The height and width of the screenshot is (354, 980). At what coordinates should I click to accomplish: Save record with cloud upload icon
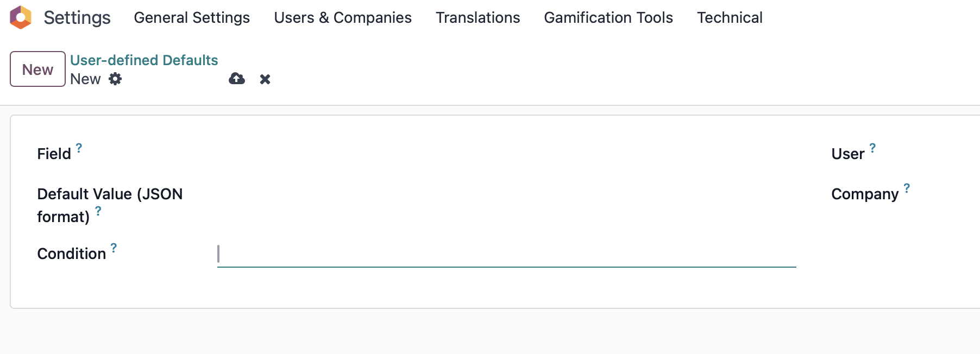tap(237, 79)
